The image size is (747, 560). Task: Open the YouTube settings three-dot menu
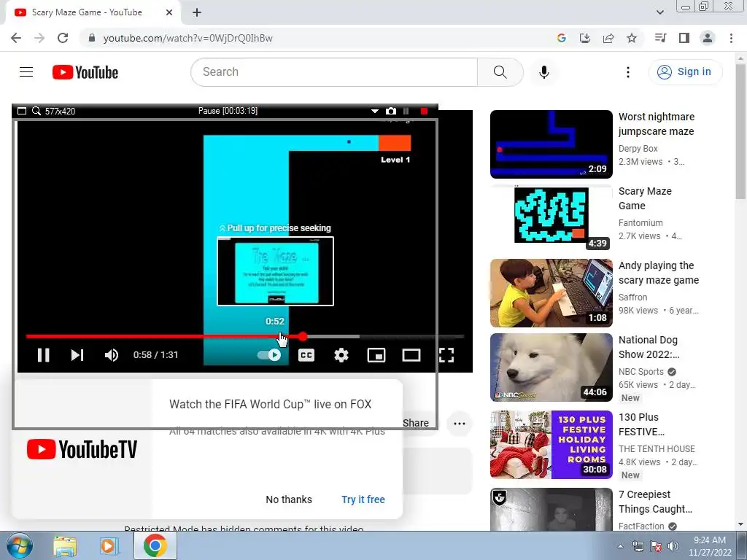pyautogui.click(x=628, y=72)
